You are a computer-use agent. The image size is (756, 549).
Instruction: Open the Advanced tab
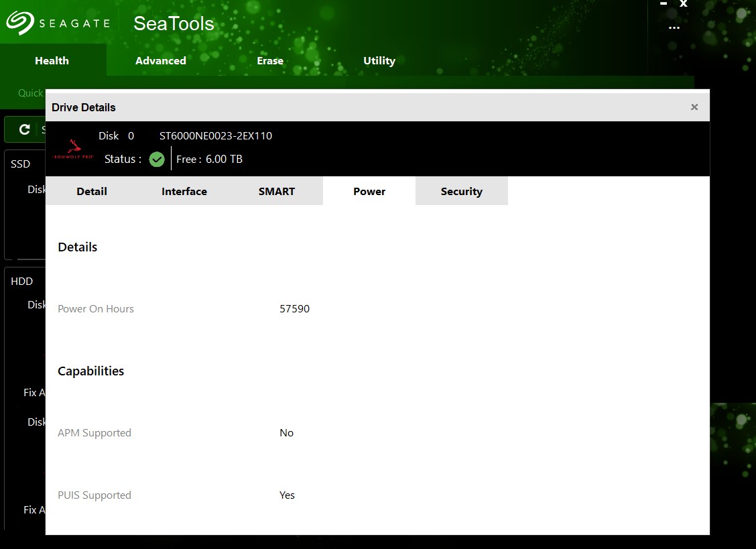pos(161,60)
